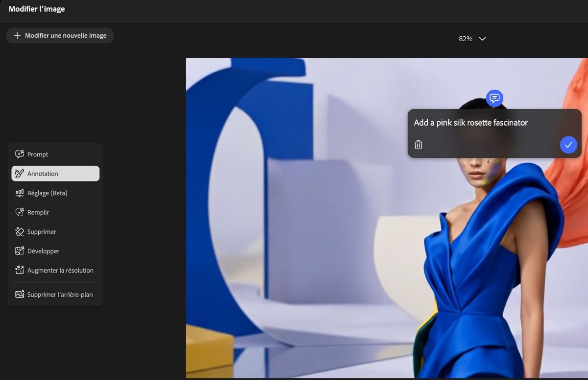Choose the Supprimer label in tool list
Image resolution: width=588 pixels, height=380 pixels.
[42, 232]
